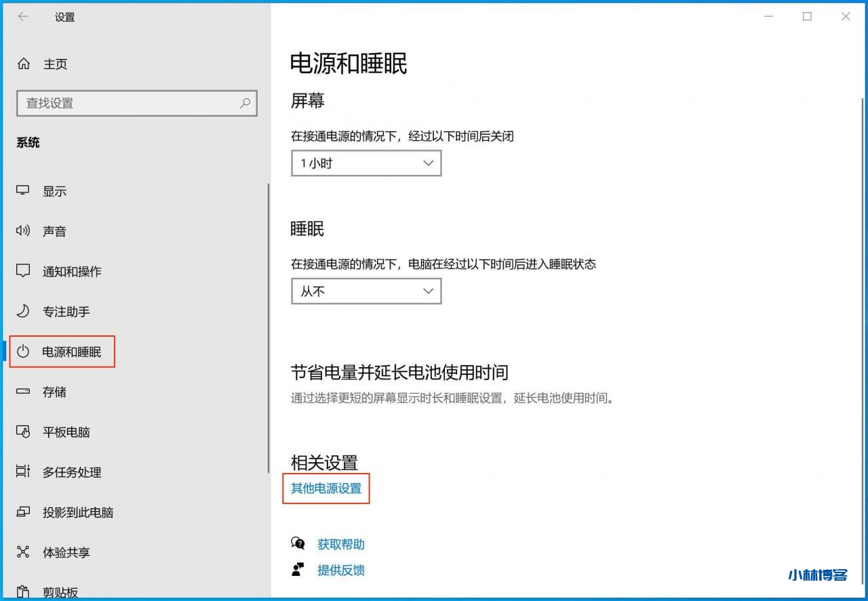Screen dimensions: 868x601
Task: Go to 多任务处理 settings
Action: [x=72, y=472]
